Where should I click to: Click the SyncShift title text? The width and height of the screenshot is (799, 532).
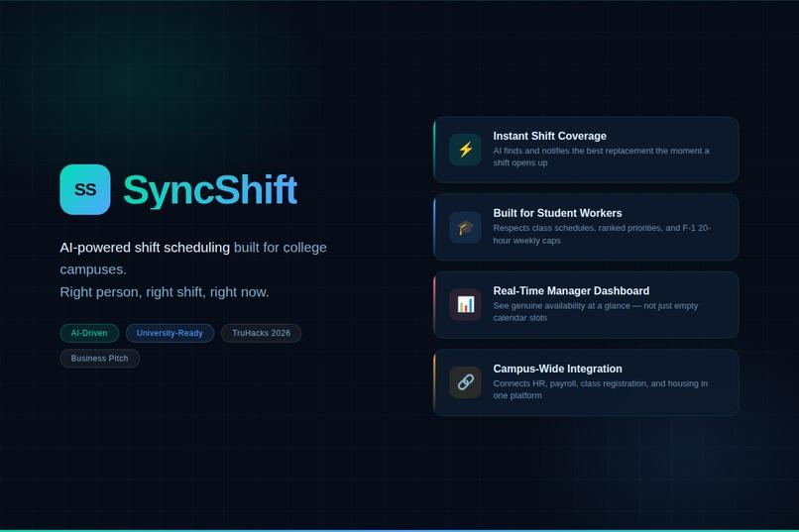point(210,190)
